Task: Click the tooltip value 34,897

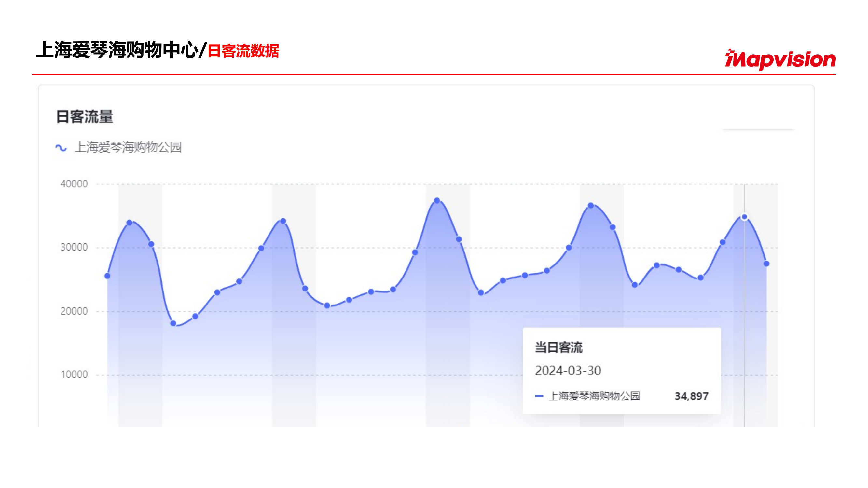Action: [x=691, y=396]
